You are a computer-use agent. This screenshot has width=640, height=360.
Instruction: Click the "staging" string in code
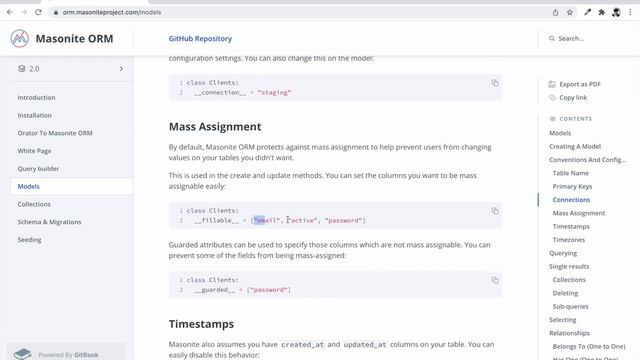(274, 93)
